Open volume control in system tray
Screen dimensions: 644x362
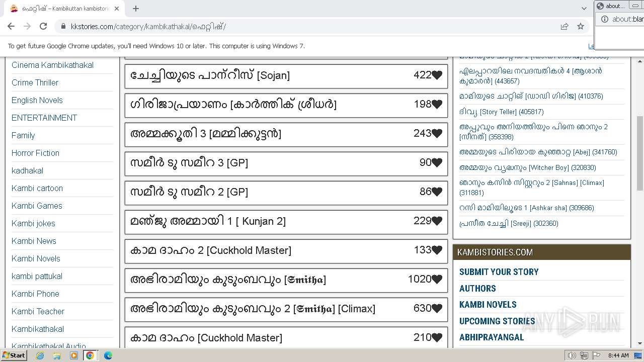tap(572, 355)
